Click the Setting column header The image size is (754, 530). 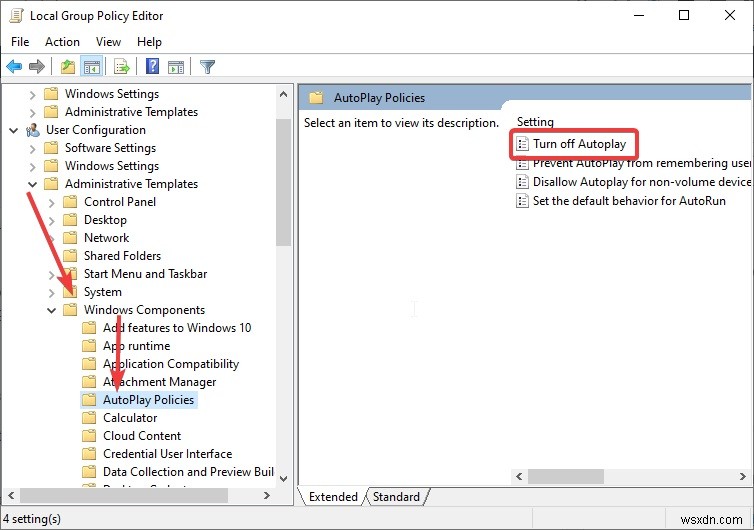click(535, 122)
